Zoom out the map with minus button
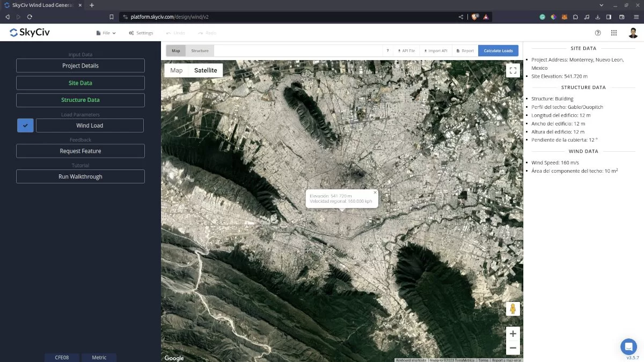Image resolution: width=644 pixels, height=362 pixels. pyautogui.click(x=513, y=348)
